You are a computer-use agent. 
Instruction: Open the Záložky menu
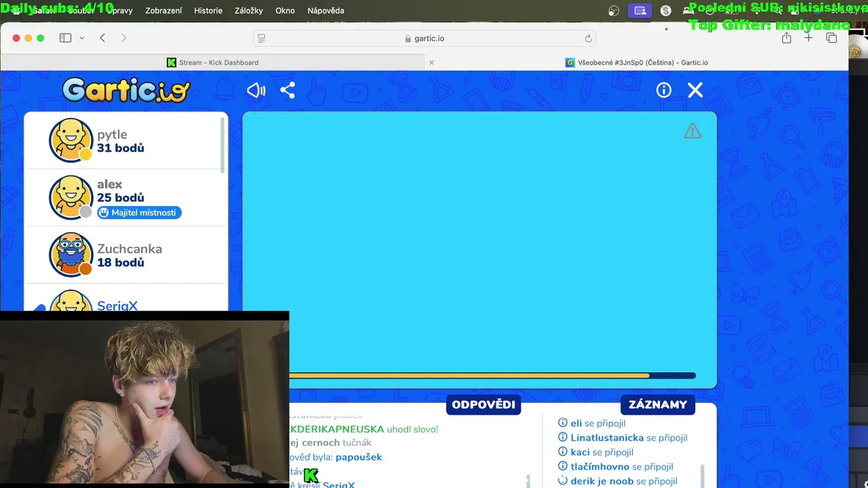pos(249,11)
